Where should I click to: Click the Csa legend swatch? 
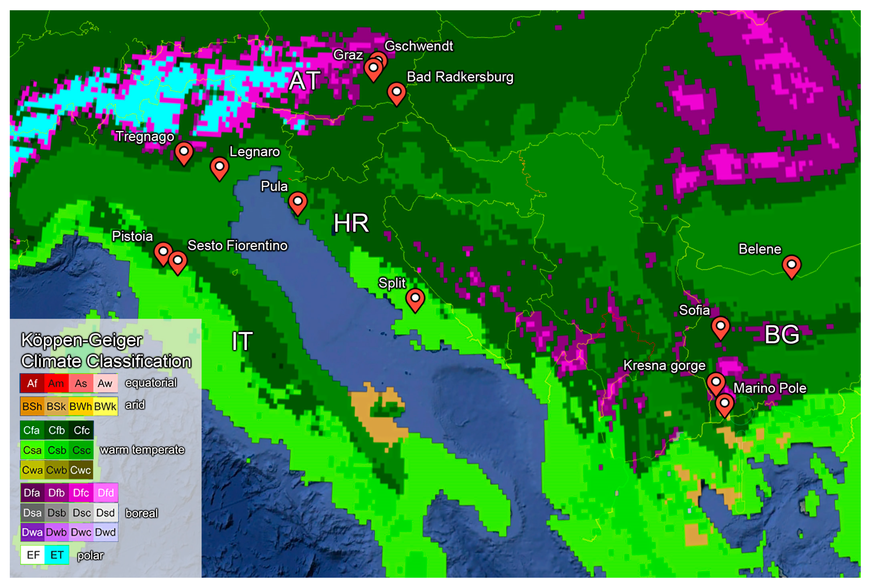coord(32,450)
